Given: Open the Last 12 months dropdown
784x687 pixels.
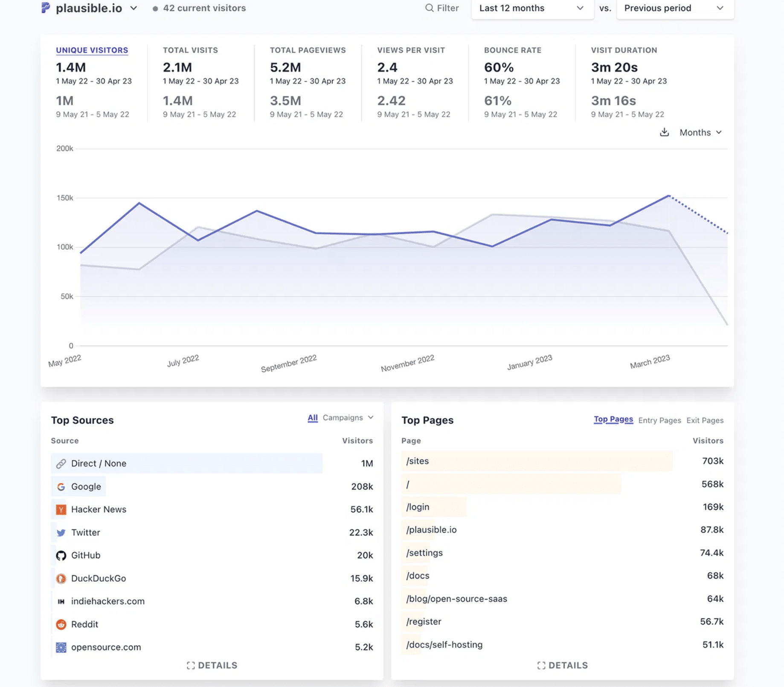Looking at the screenshot, I should [531, 8].
